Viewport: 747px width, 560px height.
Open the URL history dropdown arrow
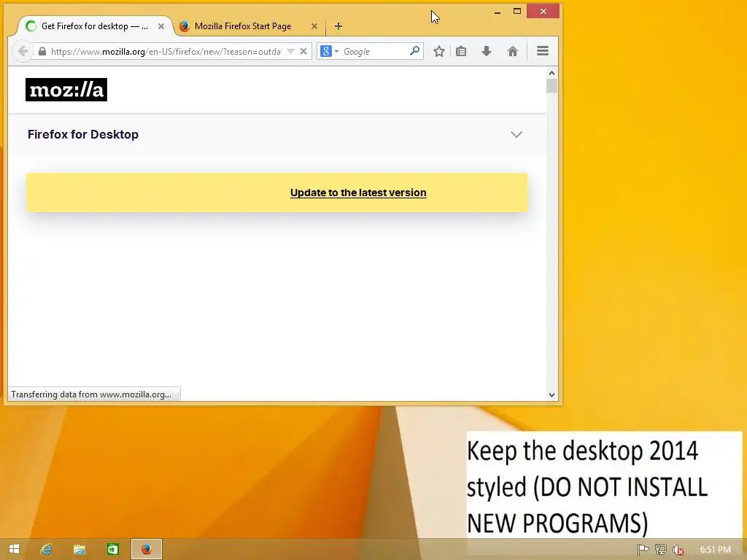click(290, 52)
